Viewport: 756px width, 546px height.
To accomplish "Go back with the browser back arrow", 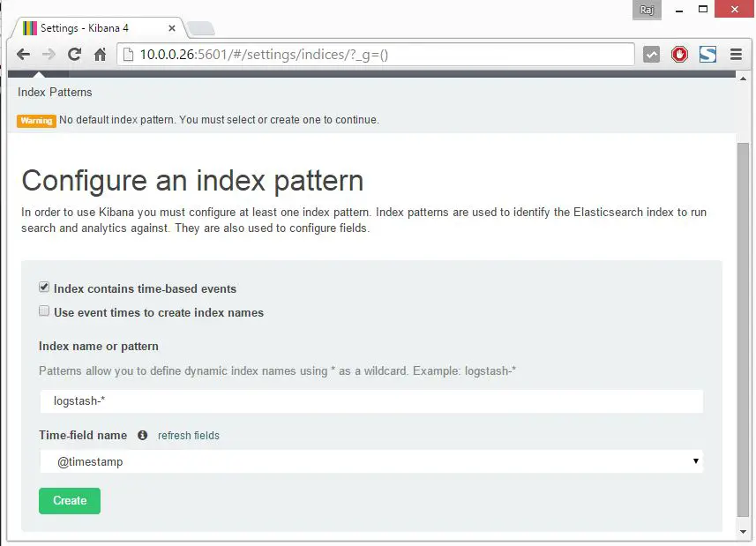I will tap(23, 55).
